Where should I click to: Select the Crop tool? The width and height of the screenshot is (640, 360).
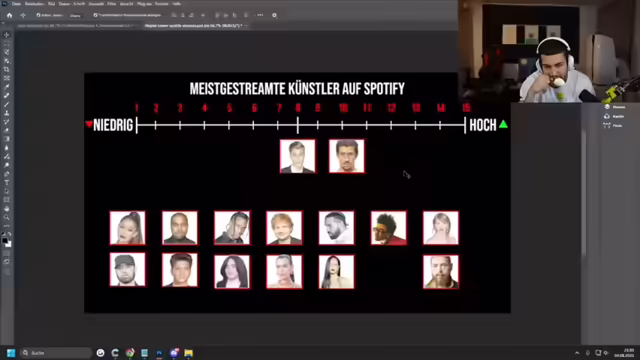click(7, 69)
